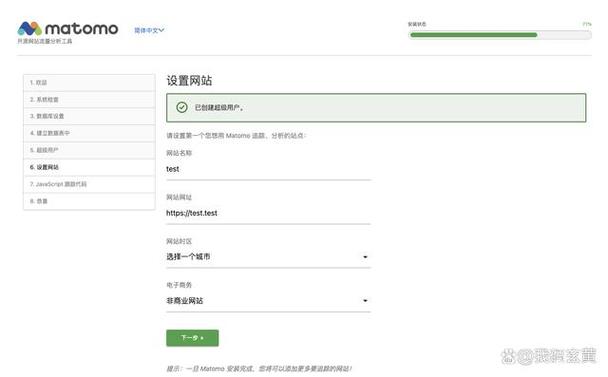The height and width of the screenshot is (377, 608).
Task: Select step 8 恭喜 in sidebar
Action: click(x=89, y=201)
